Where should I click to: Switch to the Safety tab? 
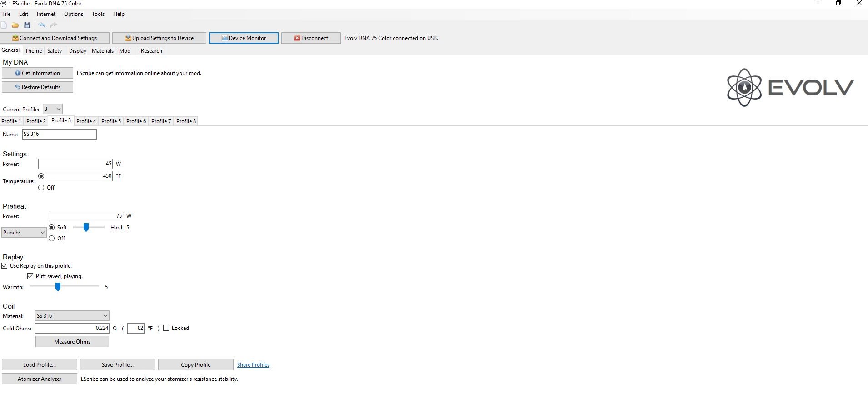(x=55, y=51)
